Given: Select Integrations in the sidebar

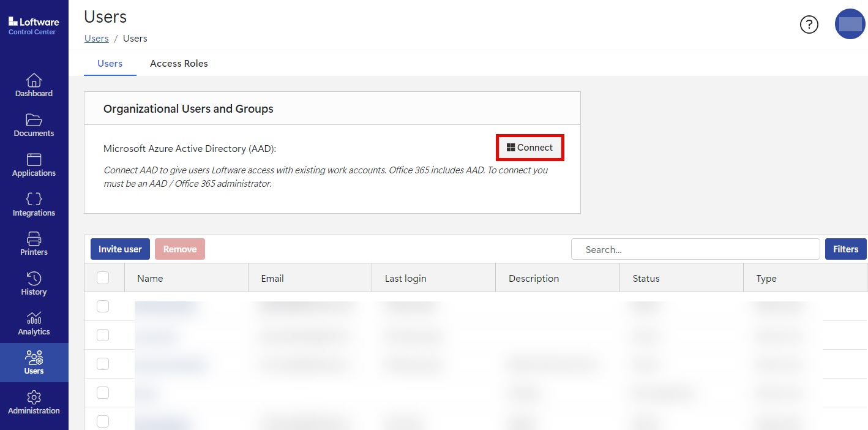Looking at the screenshot, I should [34, 205].
